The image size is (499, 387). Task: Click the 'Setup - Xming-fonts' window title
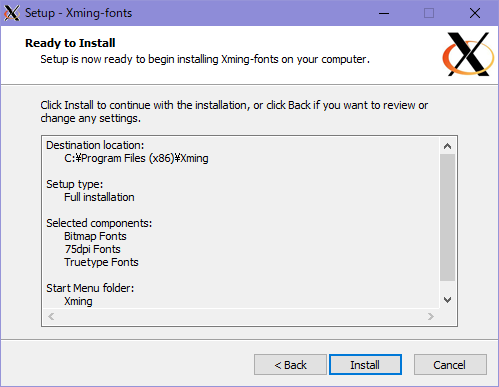coord(79,13)
